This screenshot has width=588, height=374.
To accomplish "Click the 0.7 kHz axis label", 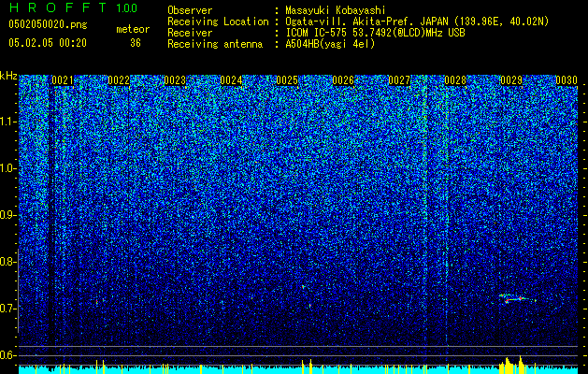I will coord(7,309).
